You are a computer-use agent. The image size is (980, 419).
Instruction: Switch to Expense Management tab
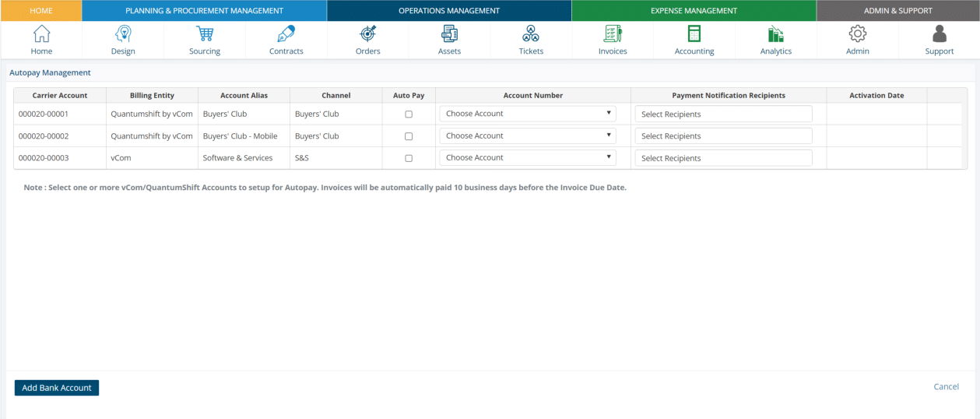(694, 11)
